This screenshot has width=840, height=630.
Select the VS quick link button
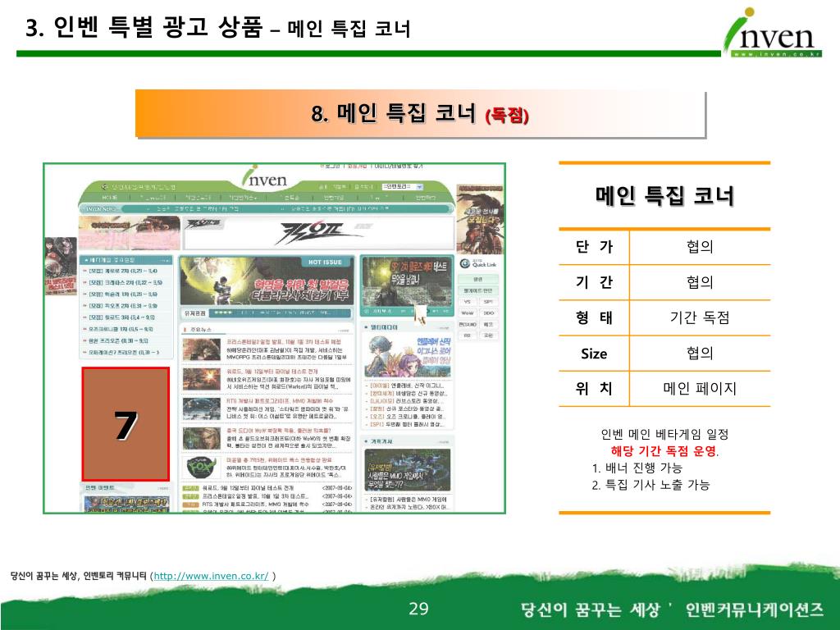click(x=467, y=302)
